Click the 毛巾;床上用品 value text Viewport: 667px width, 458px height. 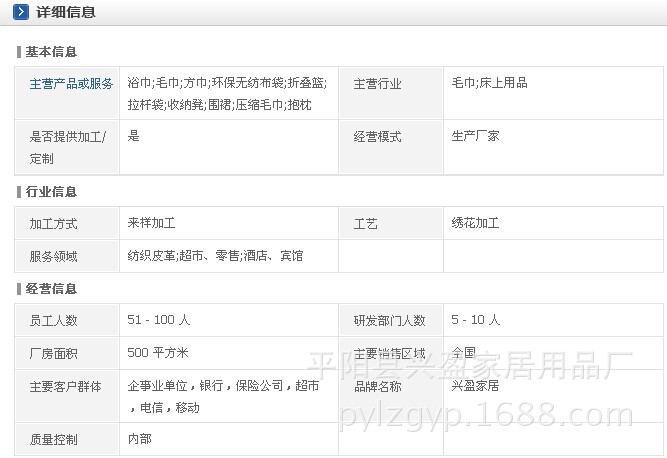coord(489,83)
